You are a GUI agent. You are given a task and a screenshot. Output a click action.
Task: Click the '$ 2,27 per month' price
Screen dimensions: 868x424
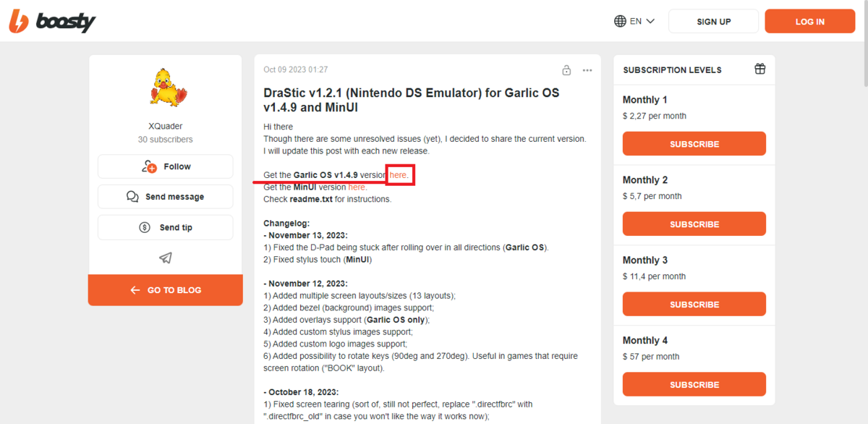pos(655,116)
